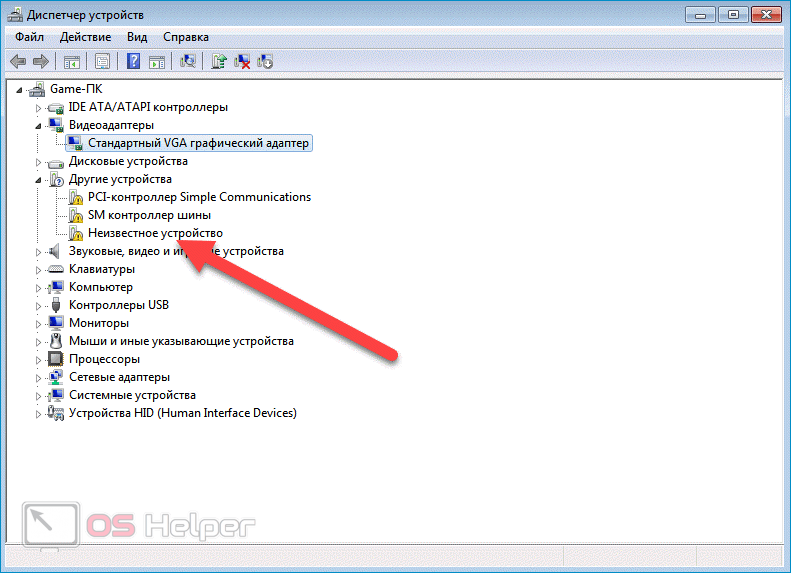Select Неизвестное устройство entry
This screenshot has width=791, height=573.
(x=155, y=233)
